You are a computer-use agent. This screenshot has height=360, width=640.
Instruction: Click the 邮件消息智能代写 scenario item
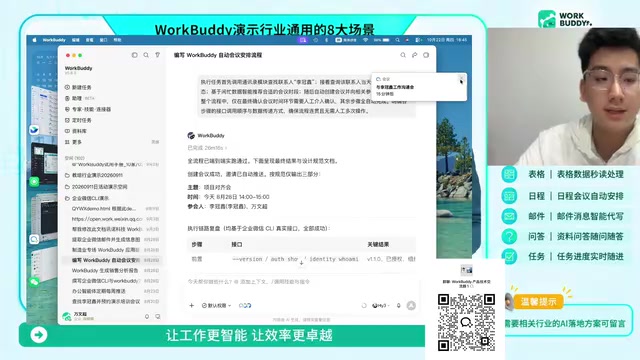coord(562,216)
